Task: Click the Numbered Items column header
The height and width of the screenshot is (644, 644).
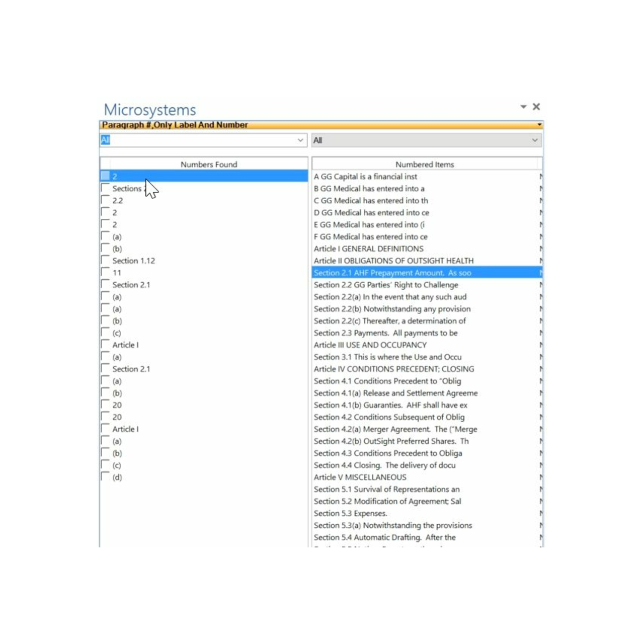Action: tap(424, 164)
